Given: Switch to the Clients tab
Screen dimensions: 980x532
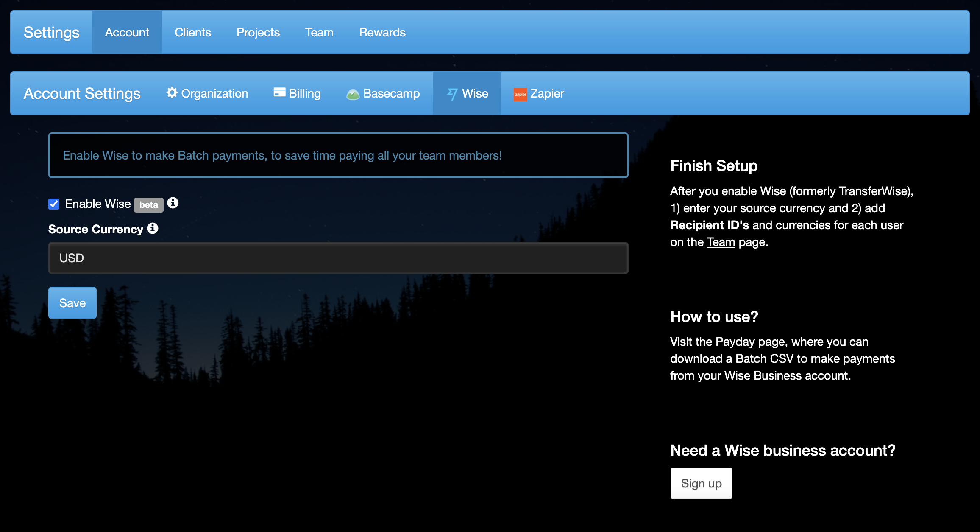Looking at the screenshot, I should (193, 32).
